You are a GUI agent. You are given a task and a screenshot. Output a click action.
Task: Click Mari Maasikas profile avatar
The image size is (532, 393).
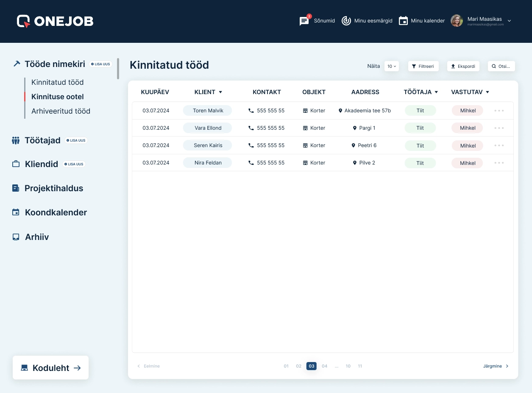pyautogui.click(x=457, y=21)
